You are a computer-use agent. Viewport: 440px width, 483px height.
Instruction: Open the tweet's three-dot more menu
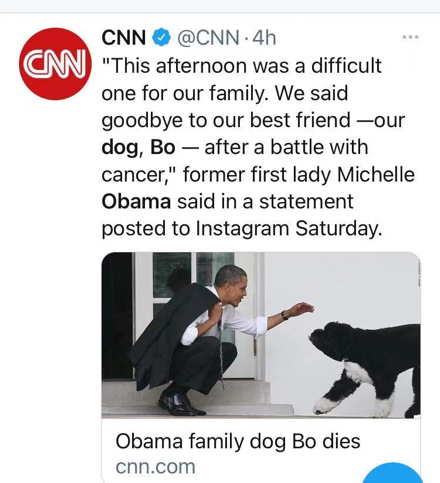click(410, 37)
